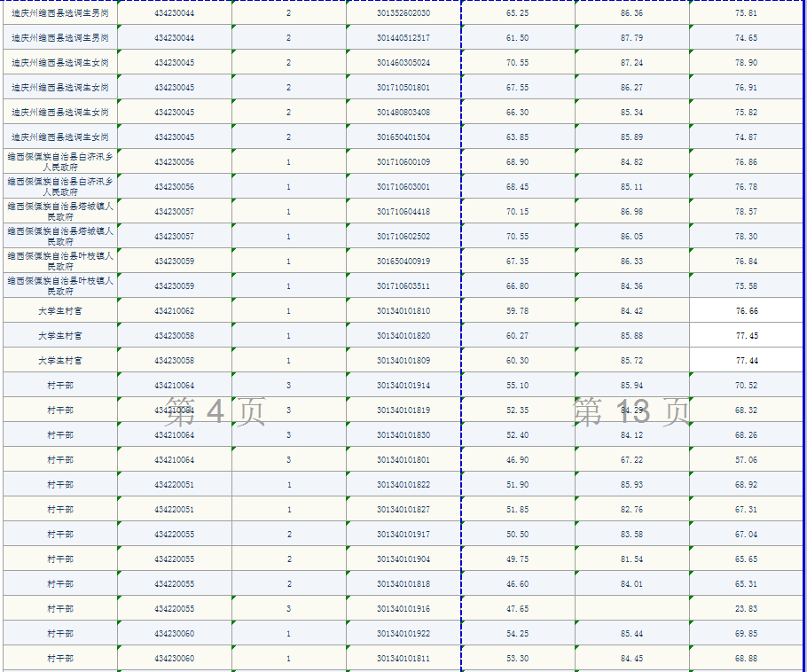The width and height of the screenshot is (807, 672).
Task: Click cell containing 301710603511
Action: [x=403, y=286]
